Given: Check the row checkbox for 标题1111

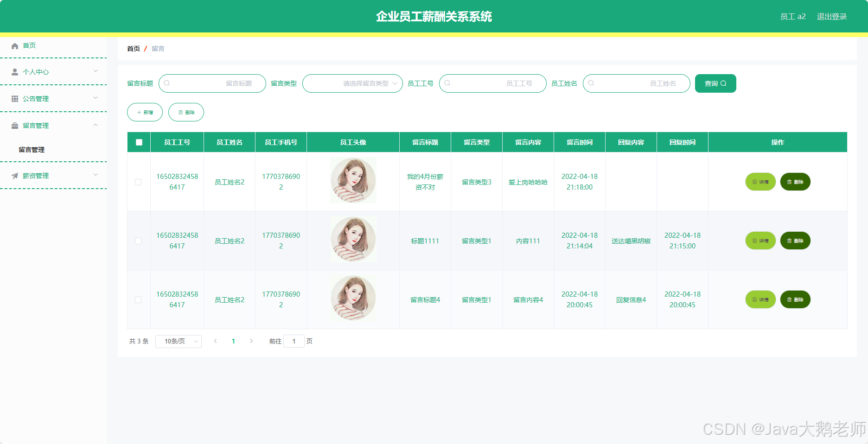Looking at the screenshot, I should click(138, 241).
